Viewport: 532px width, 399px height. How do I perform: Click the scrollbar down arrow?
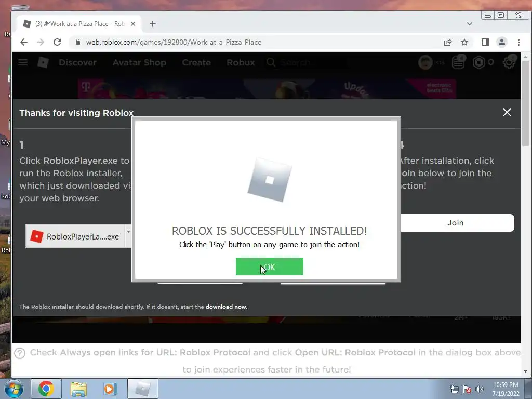click(525, 371)
